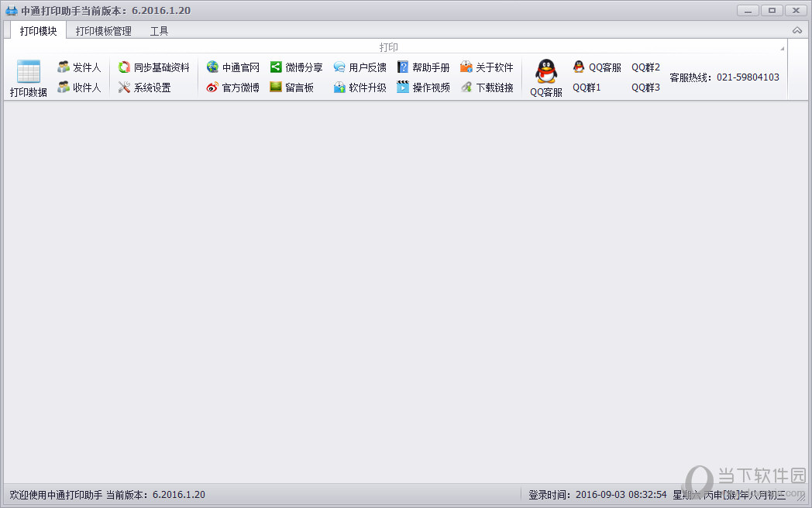Click 同步基础资料 sync icon
The width and height of the screenshot is (812, 508).
(124, 67)
